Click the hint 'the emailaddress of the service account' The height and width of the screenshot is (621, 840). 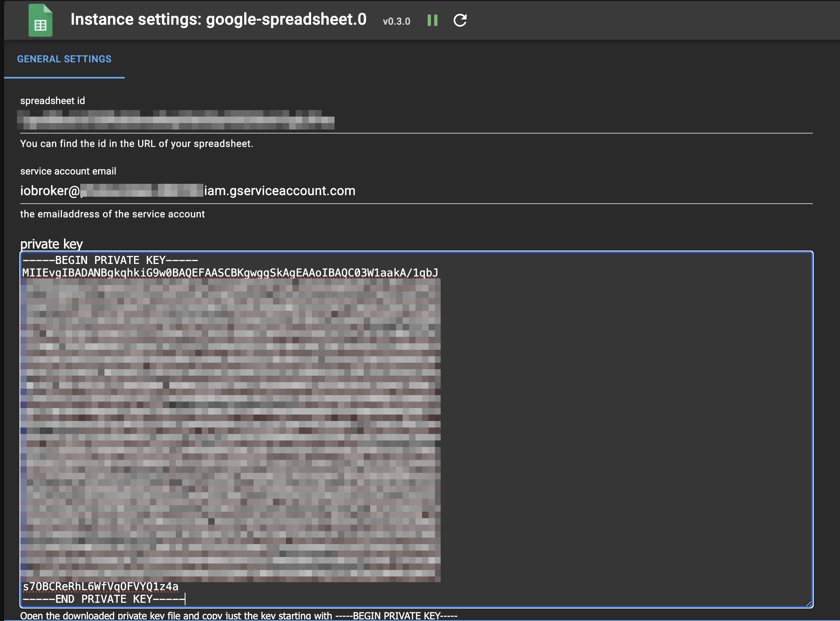(113, 214)
